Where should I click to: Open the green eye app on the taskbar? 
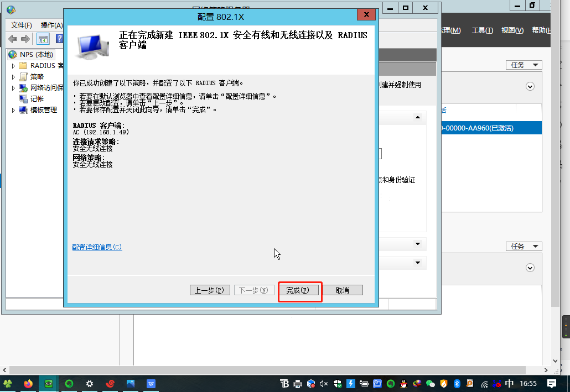[48, 384]
